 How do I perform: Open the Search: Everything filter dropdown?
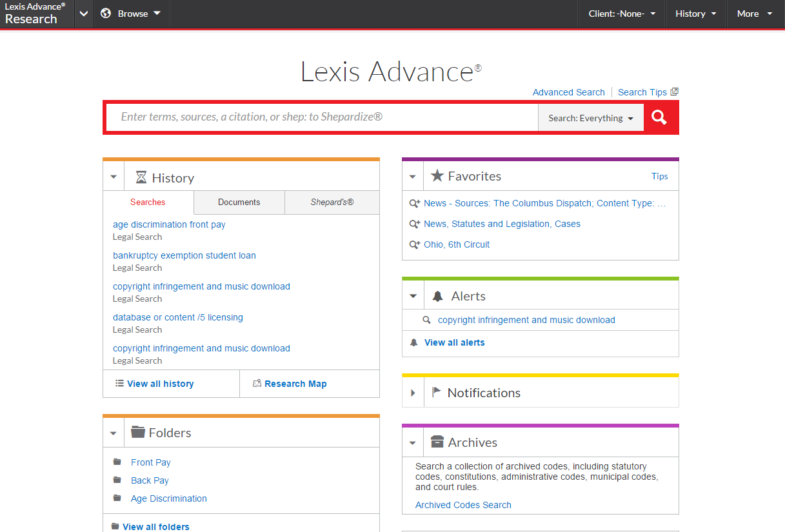(x=591, y=118)
